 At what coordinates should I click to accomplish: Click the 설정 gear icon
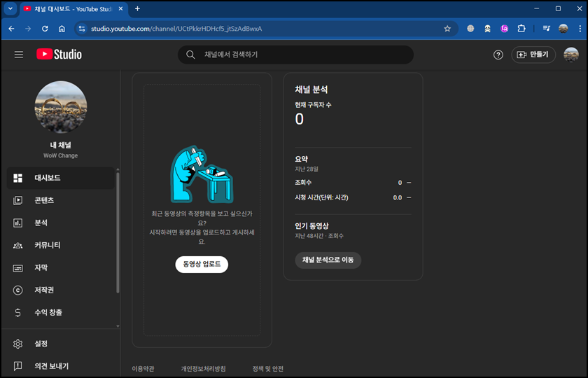pyautogui.click(x=18, y=344)
